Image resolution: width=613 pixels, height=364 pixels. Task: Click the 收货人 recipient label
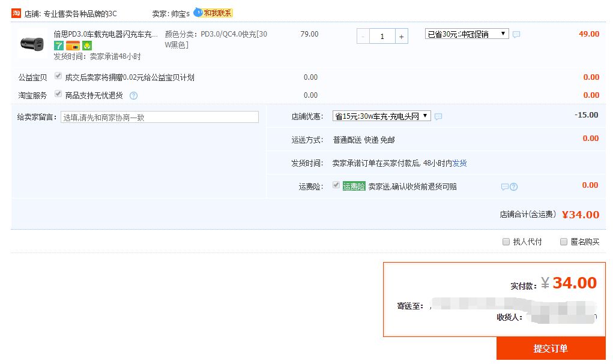[x=509, y=317]
